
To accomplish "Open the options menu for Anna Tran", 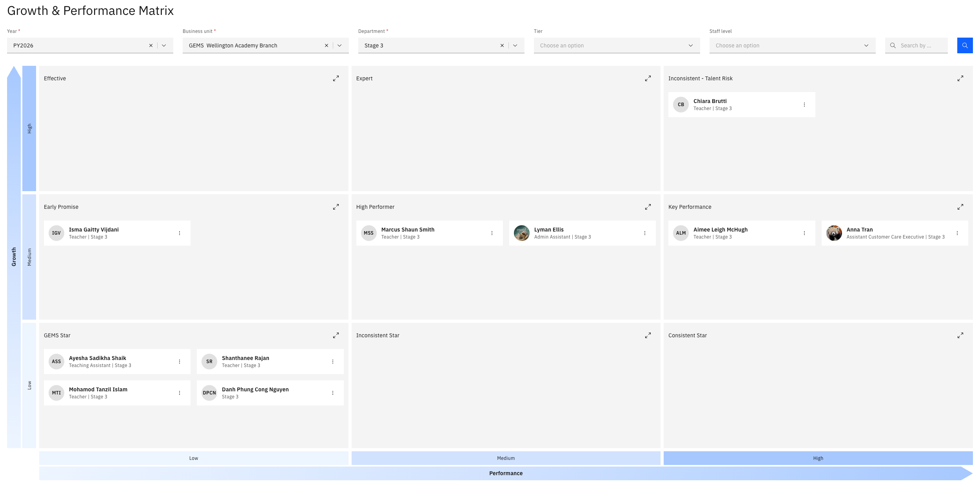I will [957, 233].
